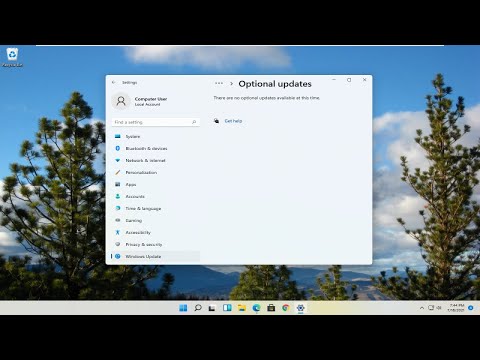Open Privacy & security settings
480x360 pixels.
point(156,244)
